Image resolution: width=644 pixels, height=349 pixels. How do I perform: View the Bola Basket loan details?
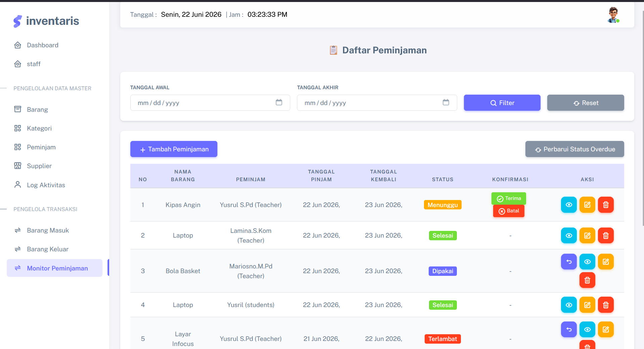[x=587, y=262]
